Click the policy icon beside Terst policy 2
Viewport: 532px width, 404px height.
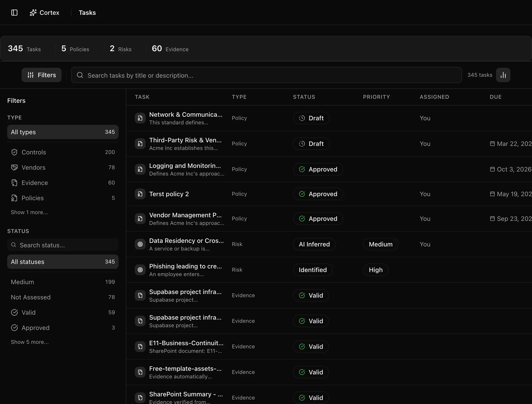(140, 194)
